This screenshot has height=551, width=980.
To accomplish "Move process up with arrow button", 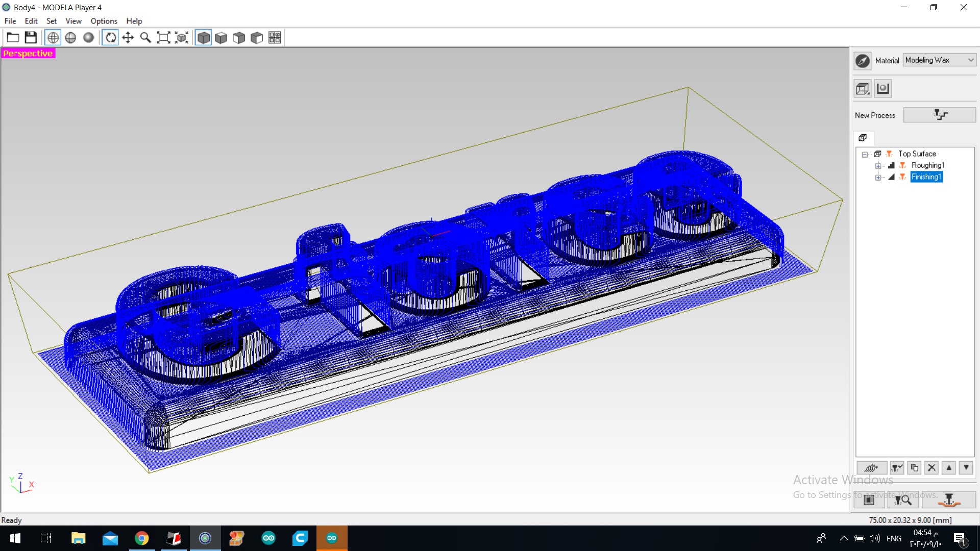I will [949, 468].
